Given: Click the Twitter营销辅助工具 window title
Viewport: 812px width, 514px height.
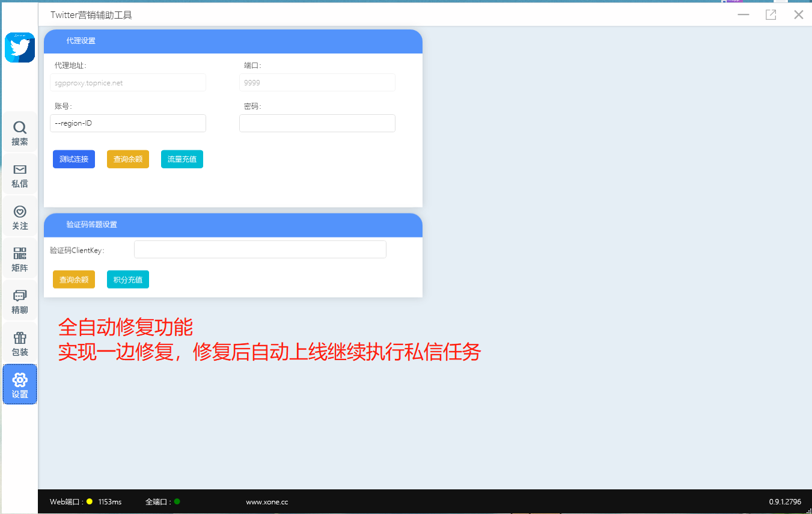Looking at the screenshot, I should click(x=91, y=15).
